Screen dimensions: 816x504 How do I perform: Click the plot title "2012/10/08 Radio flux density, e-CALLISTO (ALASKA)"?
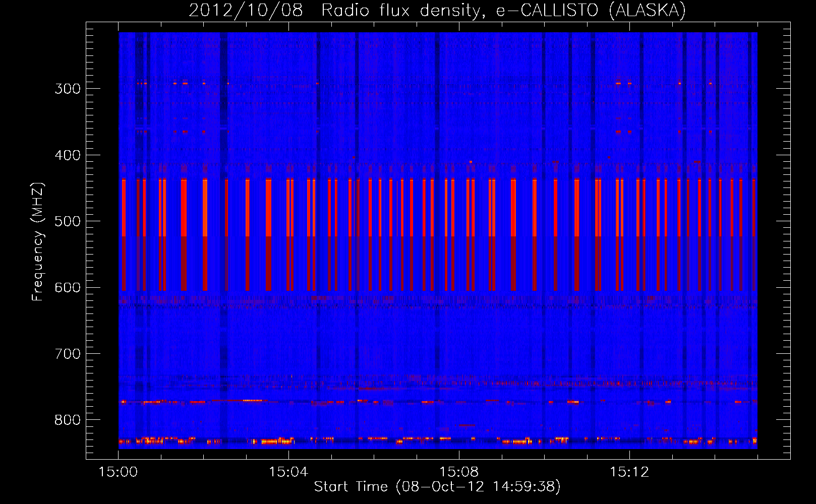pyautogui.click(x=437, y=10)
